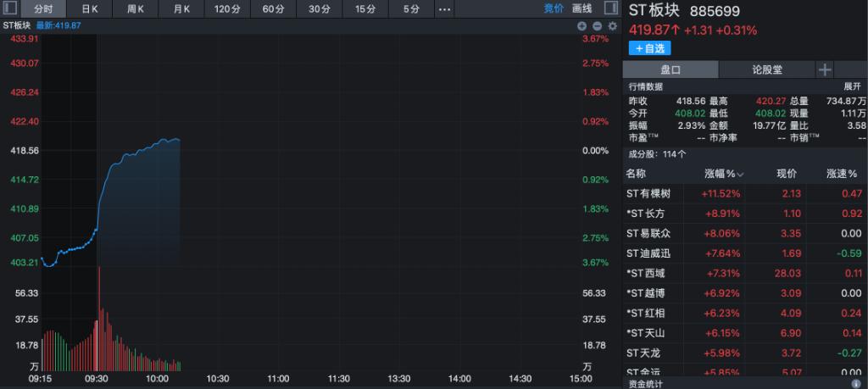The image size is (868, 389).
Task: Toggle the right sidebar panel icon
Action: click(x=611, y=8)
